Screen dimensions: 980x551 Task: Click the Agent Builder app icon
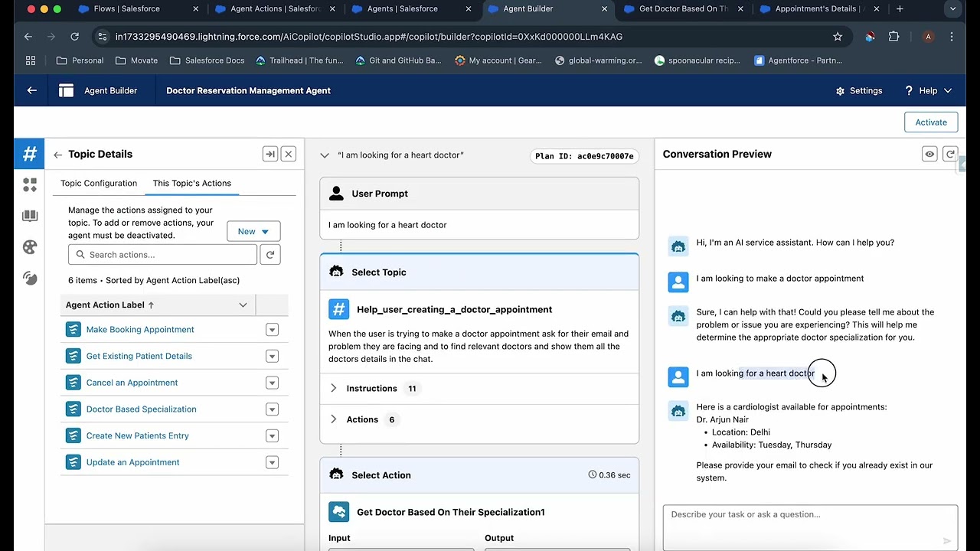67,90
